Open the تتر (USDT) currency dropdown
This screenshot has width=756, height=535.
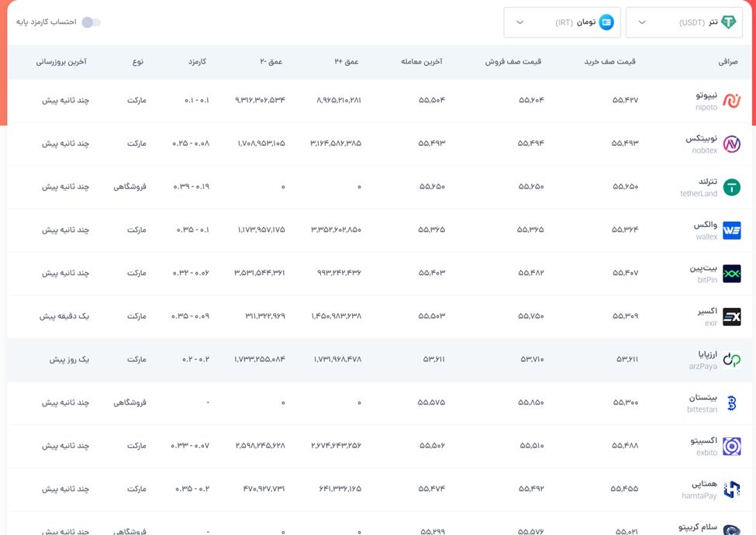(x=683, y=22)
